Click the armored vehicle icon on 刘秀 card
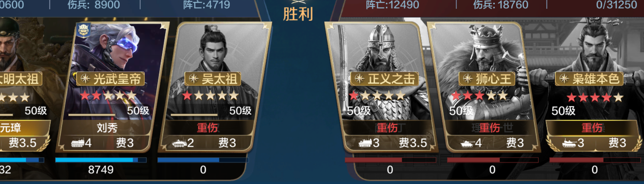Screen dimensions: 644x184 tap(77, 143)
